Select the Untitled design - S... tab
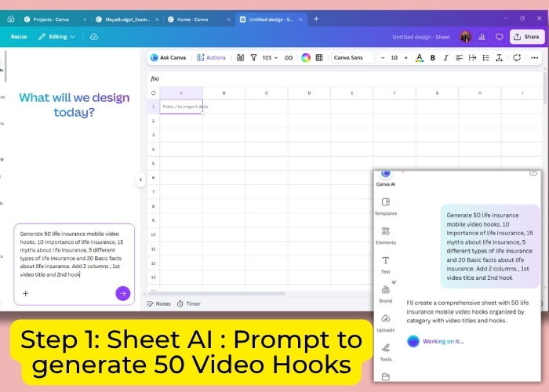This screenshot has height=392, width=549. (x=271, y=20)
